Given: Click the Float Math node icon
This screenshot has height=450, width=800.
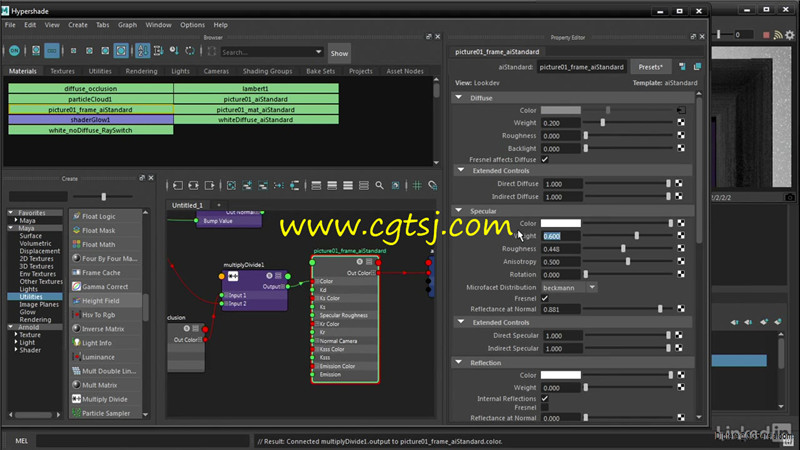Looking at the screenshot, I should pos(77,244).
